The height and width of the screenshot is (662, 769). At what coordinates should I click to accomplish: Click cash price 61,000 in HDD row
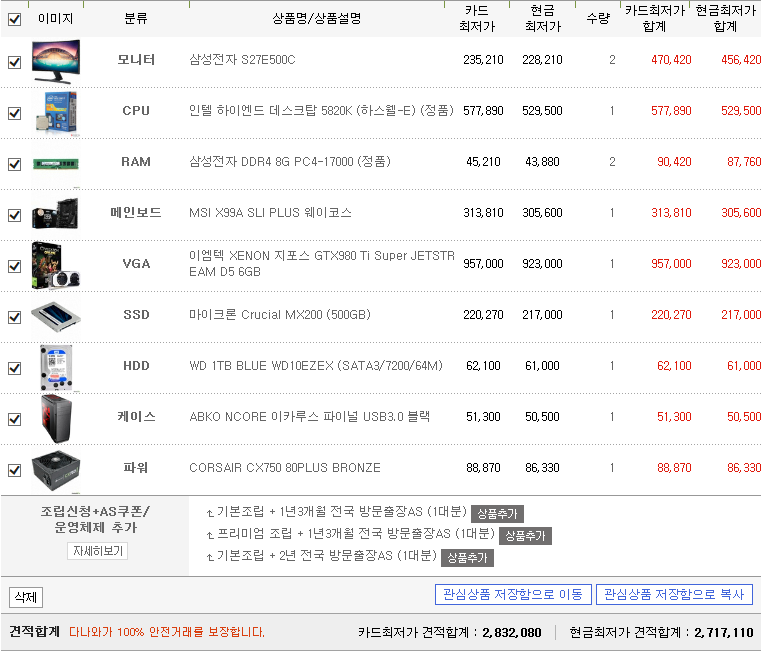coord(542,366)
